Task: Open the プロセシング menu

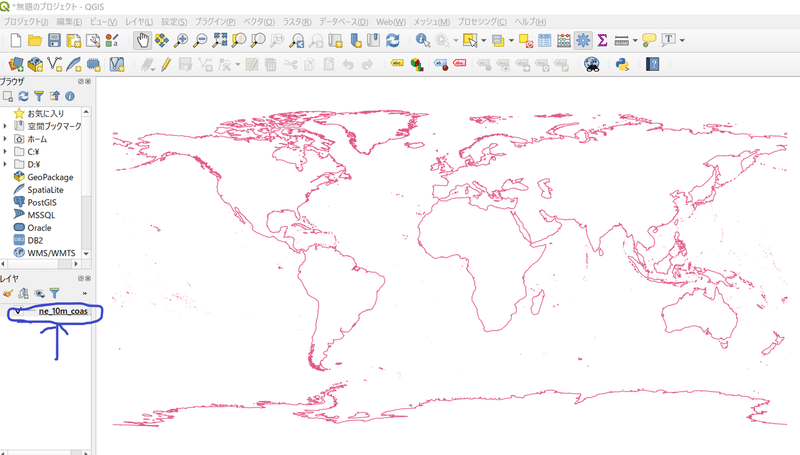Action: [482, 22]
